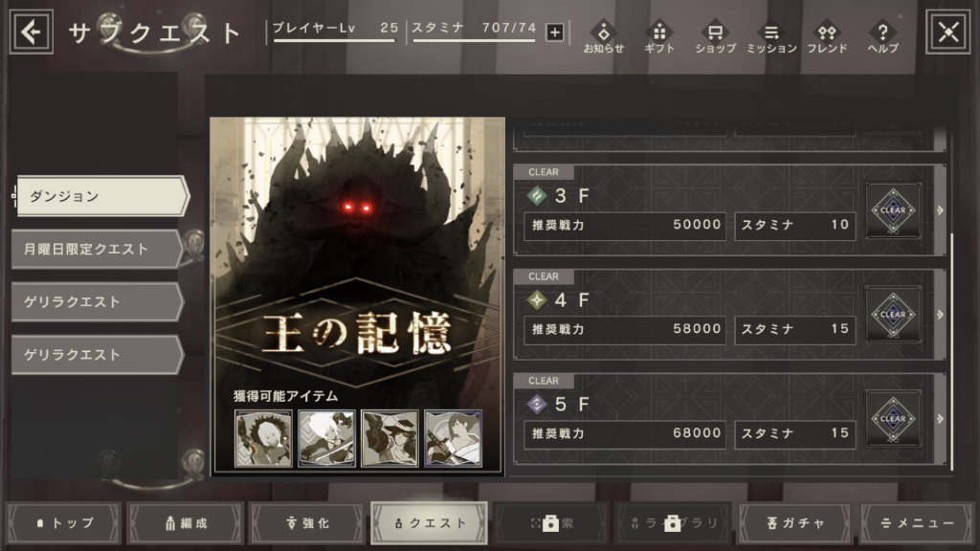Select the クエスト navigation tab
This screenshot has width=980, height=551.
[x=428, y=522]
